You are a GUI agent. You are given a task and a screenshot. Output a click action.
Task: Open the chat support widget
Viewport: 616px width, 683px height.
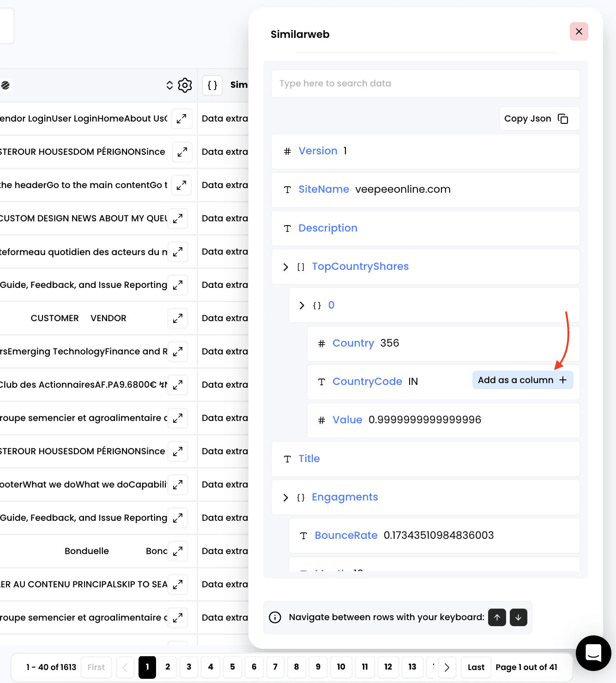coord(593,653)
